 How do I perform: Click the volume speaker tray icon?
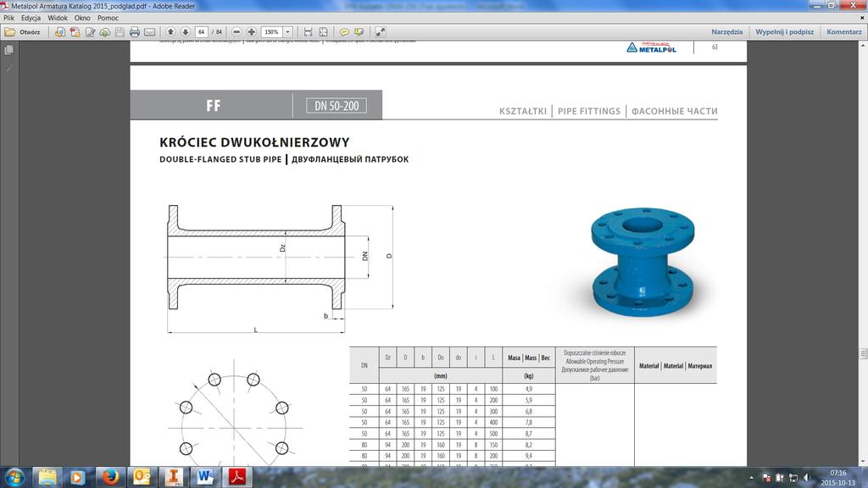pos(807,478)
